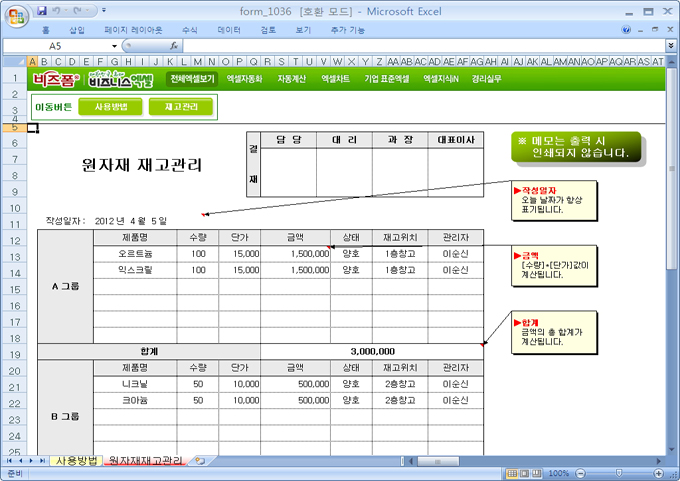This screenshot has width=680, height=481.
Task: Click 경리실무 banner link
Action: coord(487,79)
